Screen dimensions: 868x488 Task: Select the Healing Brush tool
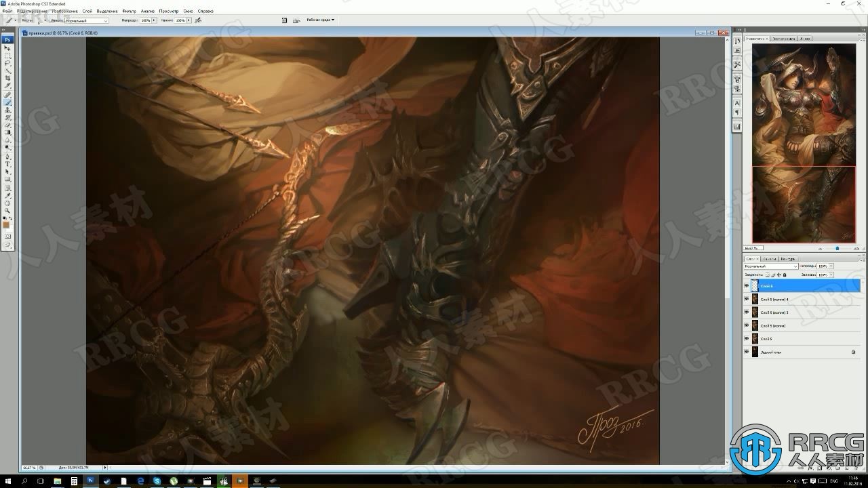point(8,94)
